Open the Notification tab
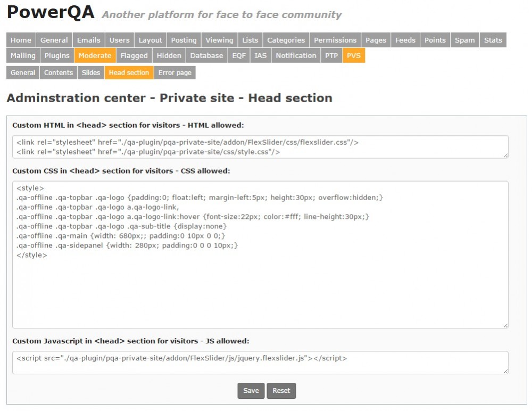The width and height of the screenshot is (532, 411). click(x=296, y=55)
